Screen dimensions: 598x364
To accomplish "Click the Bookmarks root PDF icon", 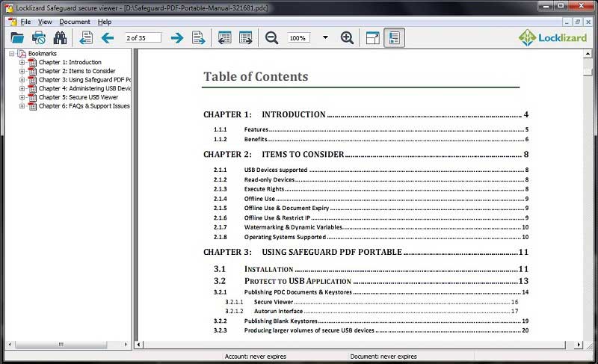I will 22,54.
